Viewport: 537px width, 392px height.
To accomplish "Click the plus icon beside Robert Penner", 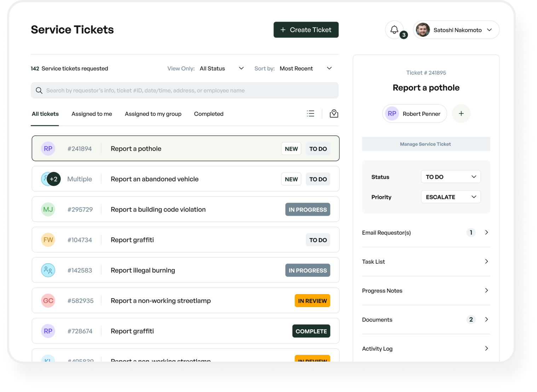I will [461, 114].
